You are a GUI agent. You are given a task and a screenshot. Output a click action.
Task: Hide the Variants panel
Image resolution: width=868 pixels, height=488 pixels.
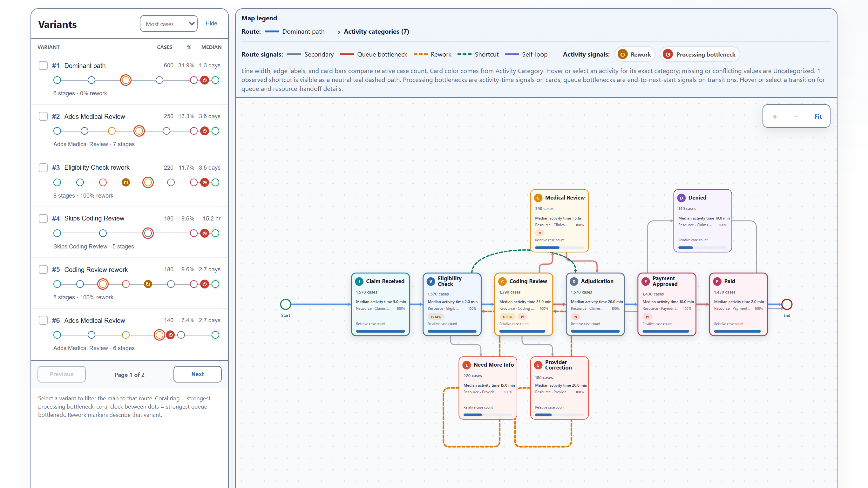click(211, 23)
